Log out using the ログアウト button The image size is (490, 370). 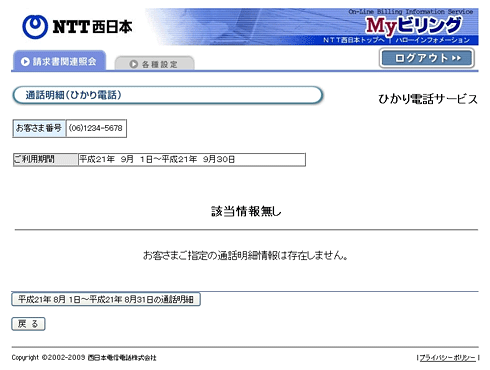click(427, 58)
